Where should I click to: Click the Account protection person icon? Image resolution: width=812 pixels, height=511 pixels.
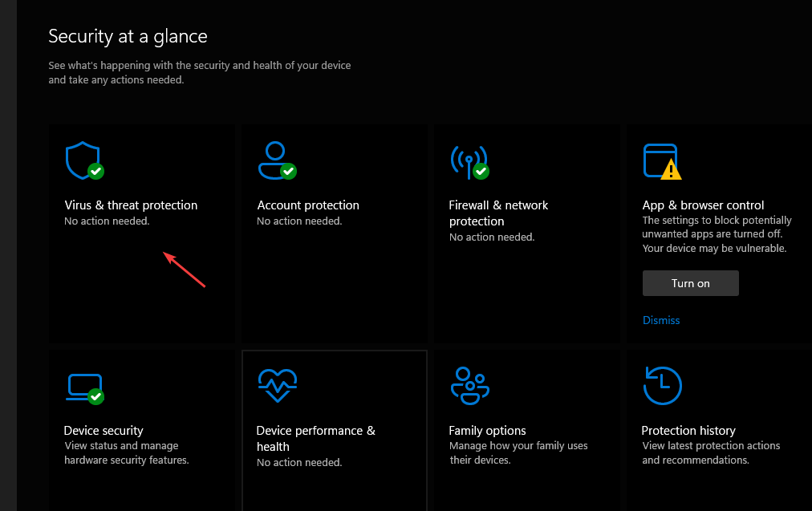275,160
